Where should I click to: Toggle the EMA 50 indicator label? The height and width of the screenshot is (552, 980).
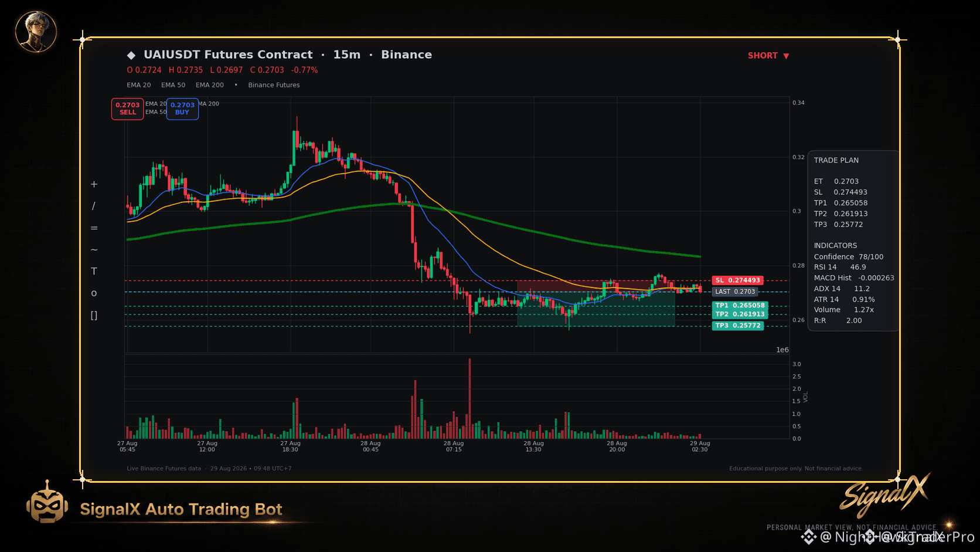point(173,85)
